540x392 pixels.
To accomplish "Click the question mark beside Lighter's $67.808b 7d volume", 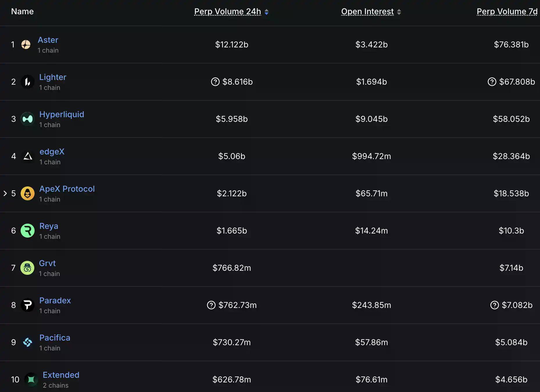I will coord(492,82).
